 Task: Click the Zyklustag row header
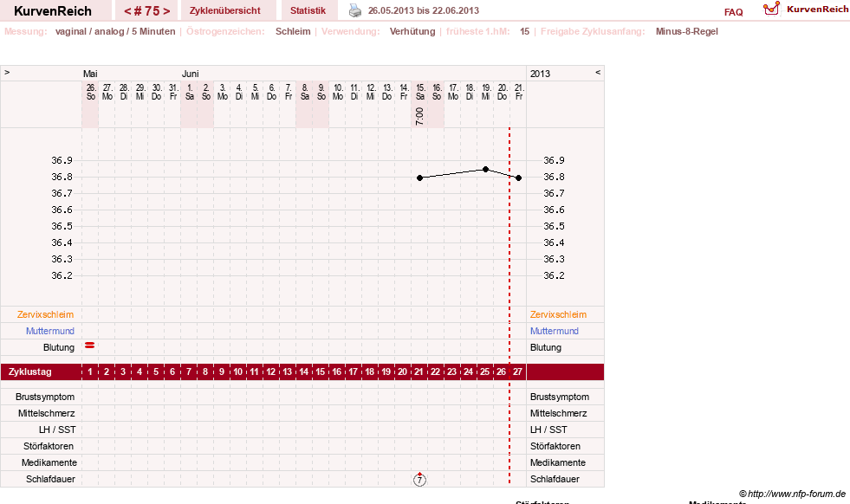tap(29, 372)
